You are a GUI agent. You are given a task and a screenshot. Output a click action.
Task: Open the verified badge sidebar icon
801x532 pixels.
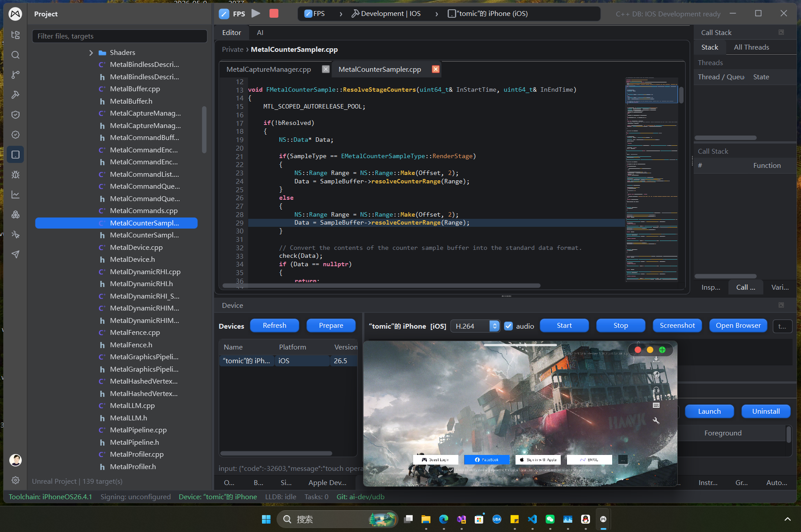(x=16, y=135)
